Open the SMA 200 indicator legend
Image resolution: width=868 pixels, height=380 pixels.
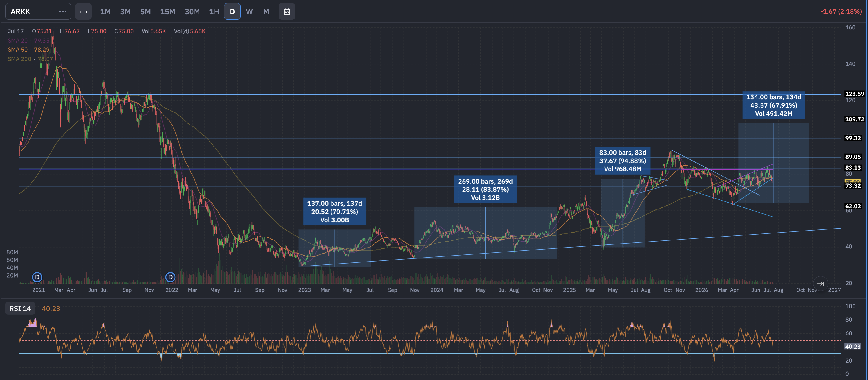(30, 59)
